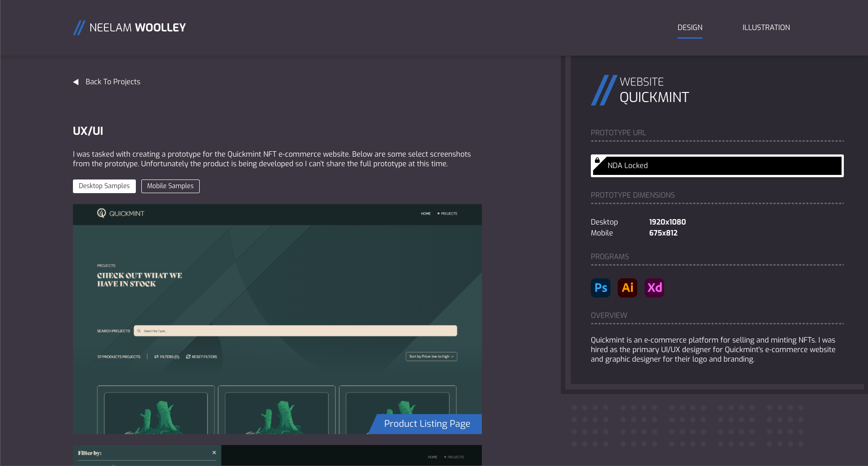
Task: Click the PROGRAMS section label
Action: tap(610, 257)
